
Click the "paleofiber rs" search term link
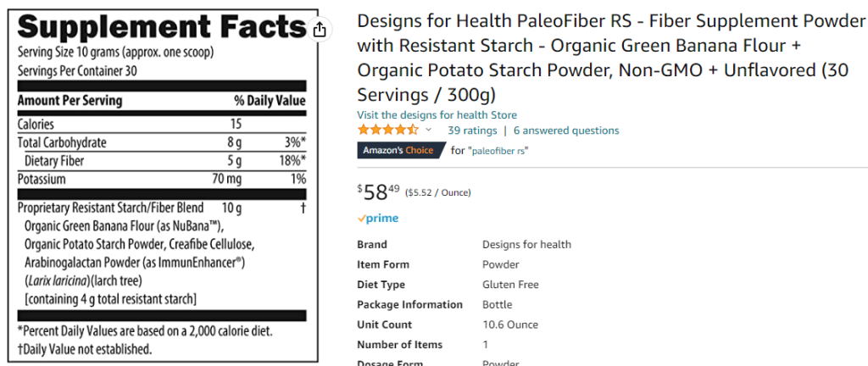click(x=498, y=151)
